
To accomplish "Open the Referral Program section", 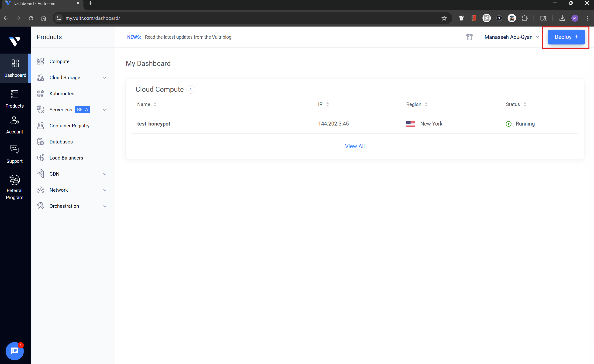I will point(14,187).
